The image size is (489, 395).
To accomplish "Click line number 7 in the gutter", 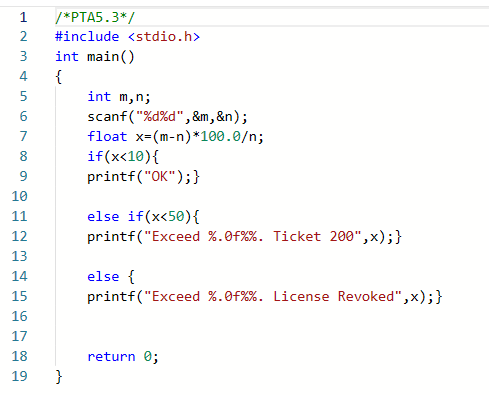I will coord(23,136).
